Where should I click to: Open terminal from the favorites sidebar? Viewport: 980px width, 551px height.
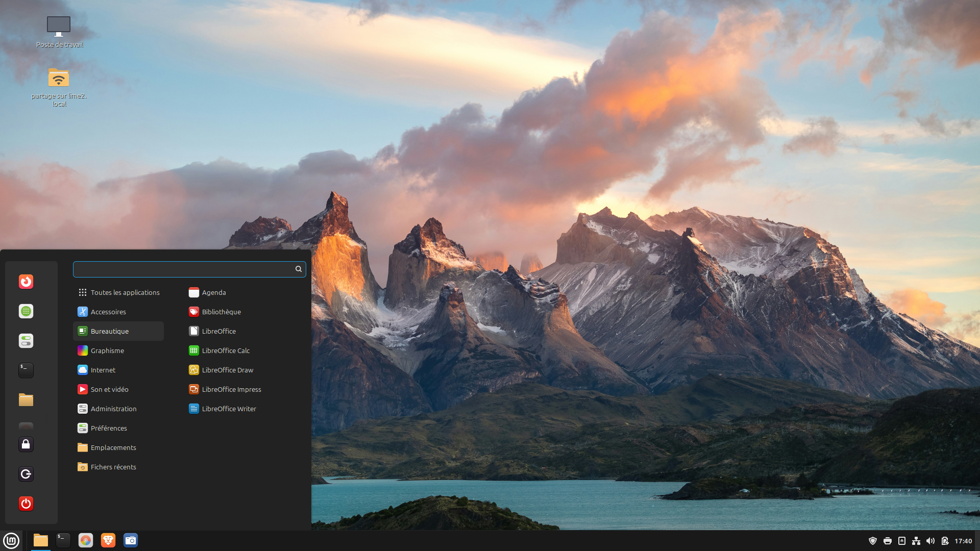click(26, 370)
